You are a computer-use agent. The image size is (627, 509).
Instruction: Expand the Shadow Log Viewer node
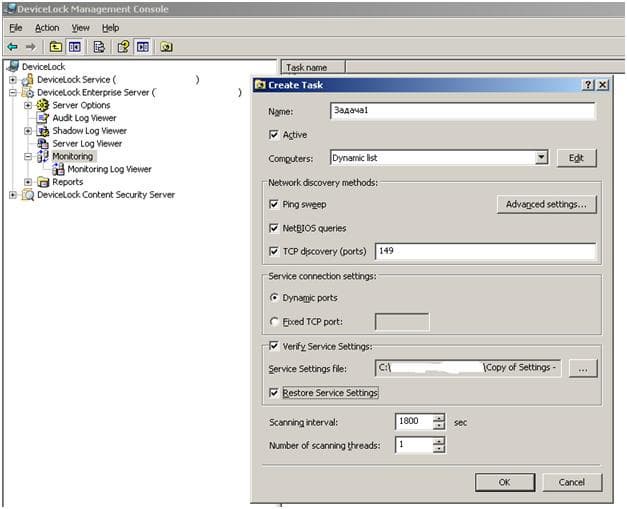[x=28, y=131]
